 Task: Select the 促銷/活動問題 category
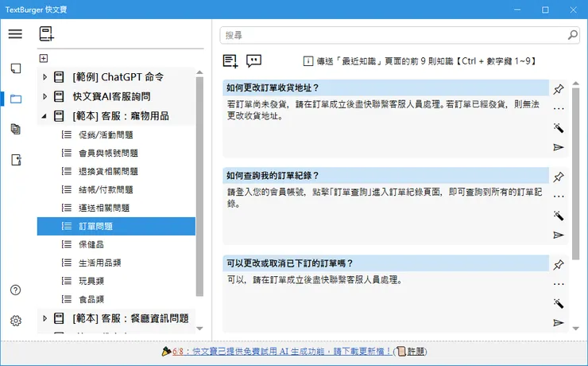click(x=116, y=134)
